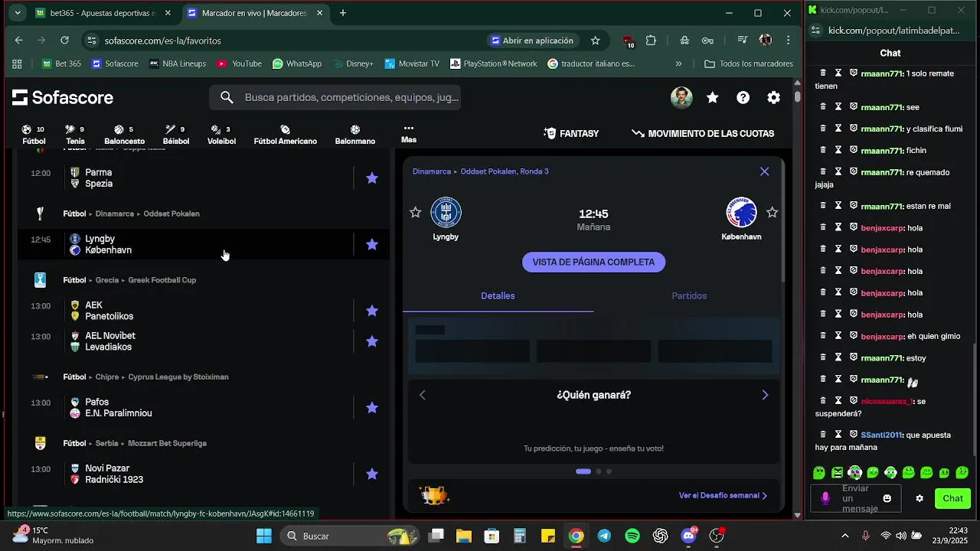The height and width of the screenshot is (551, 980).
Task: Open the Chrome tab search dropdown
Action: 18,13
